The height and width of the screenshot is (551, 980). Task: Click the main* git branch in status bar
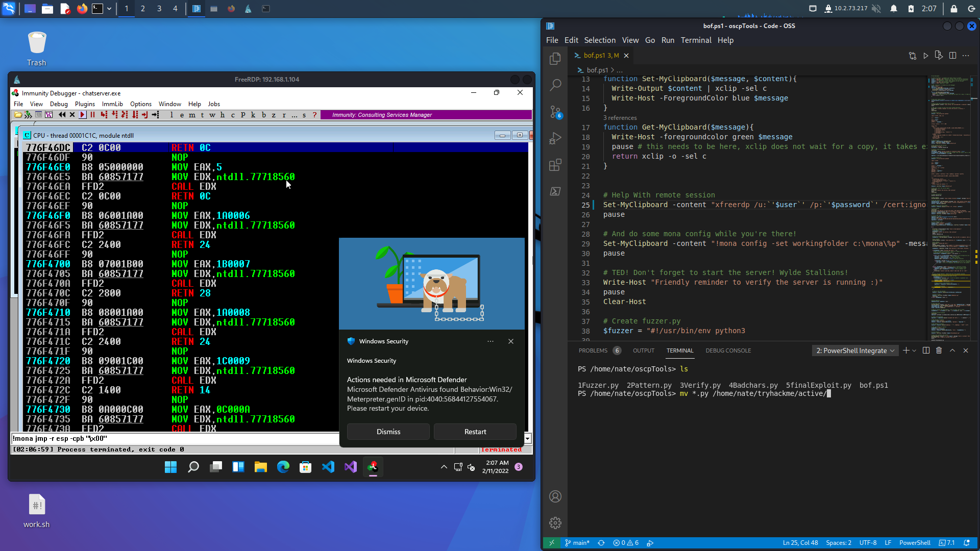click(x=577, y=543)
